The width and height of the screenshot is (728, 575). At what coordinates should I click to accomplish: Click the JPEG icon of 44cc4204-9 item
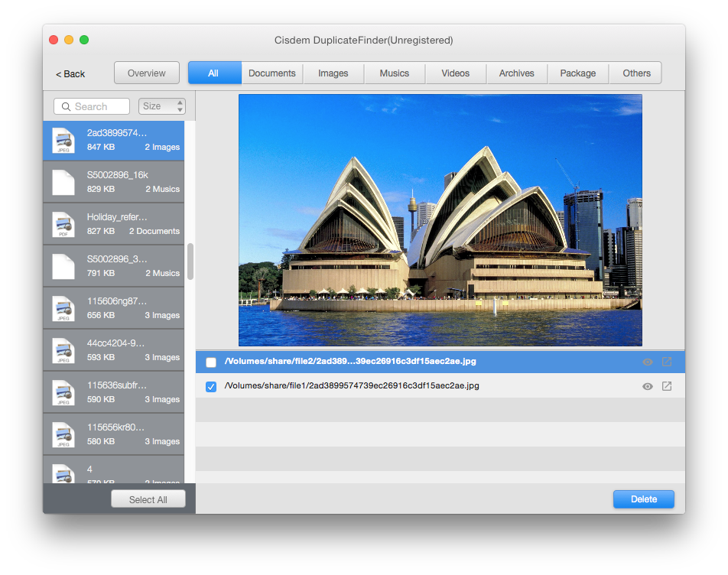click(63, 351)
